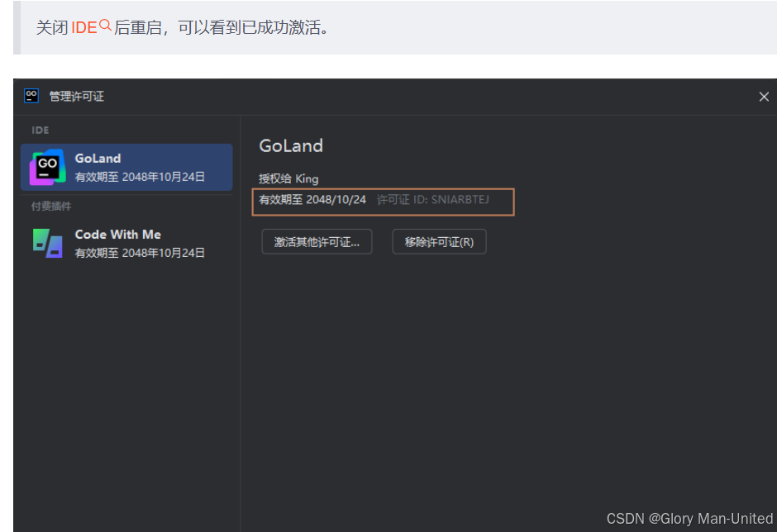The width and height of the screenshot is (777, 532).
Task: Select the Code With Me plugin entry
Action: tap(126, 243)
